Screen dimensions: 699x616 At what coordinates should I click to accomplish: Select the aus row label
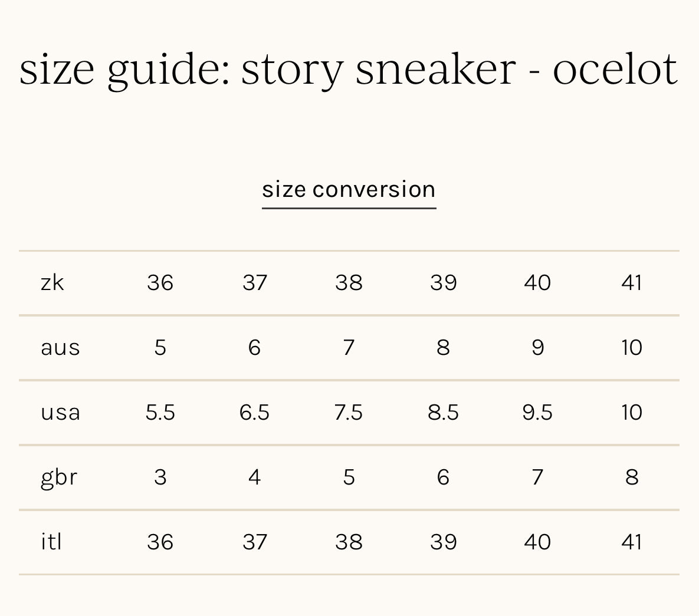(x=60, y=348)
